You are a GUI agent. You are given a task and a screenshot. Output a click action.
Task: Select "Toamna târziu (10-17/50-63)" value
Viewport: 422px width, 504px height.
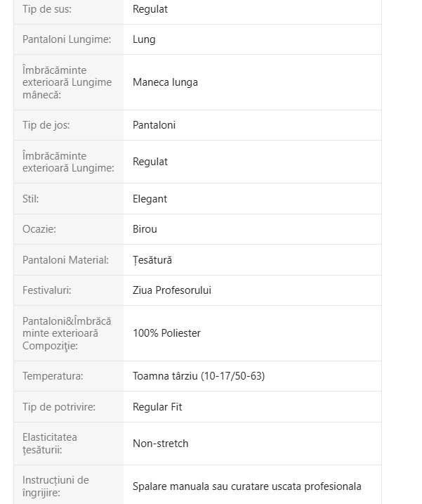198,376
